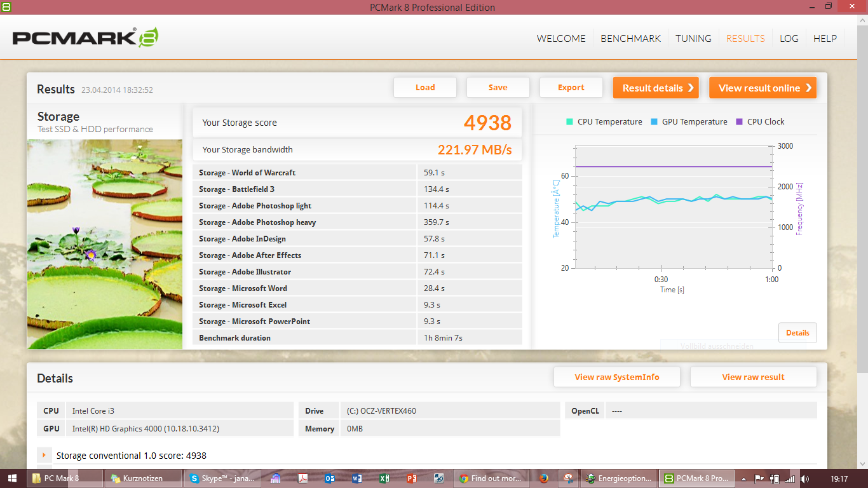This screenshot has width=868, height=488.
Task: Open the Windows Start button
Action: [12, 478]
